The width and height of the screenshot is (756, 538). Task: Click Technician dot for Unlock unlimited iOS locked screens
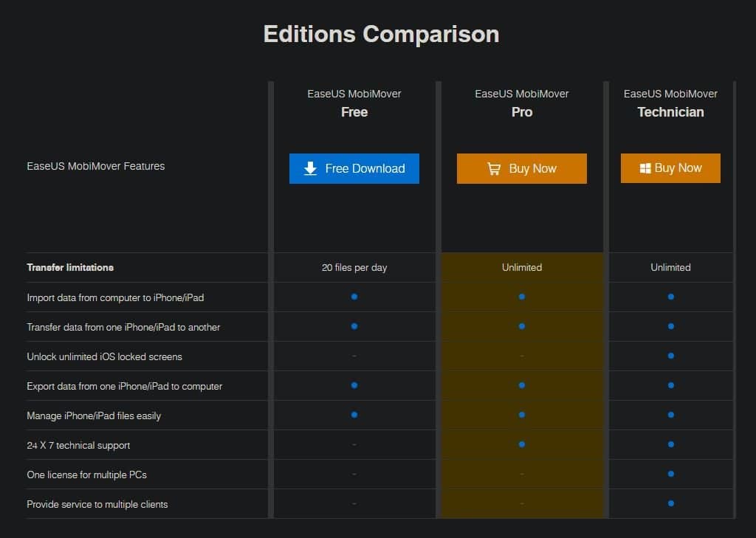pyautogui.click(x=670, y=356)
